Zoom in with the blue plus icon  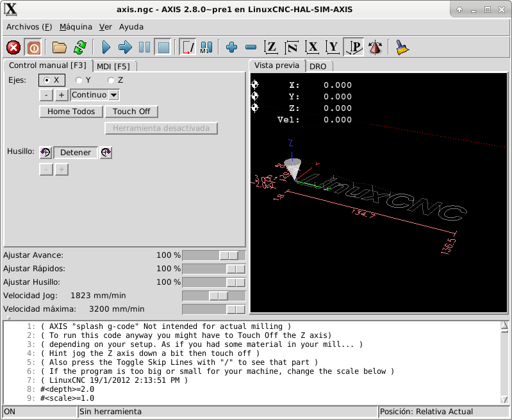click(x=231, y=47)
